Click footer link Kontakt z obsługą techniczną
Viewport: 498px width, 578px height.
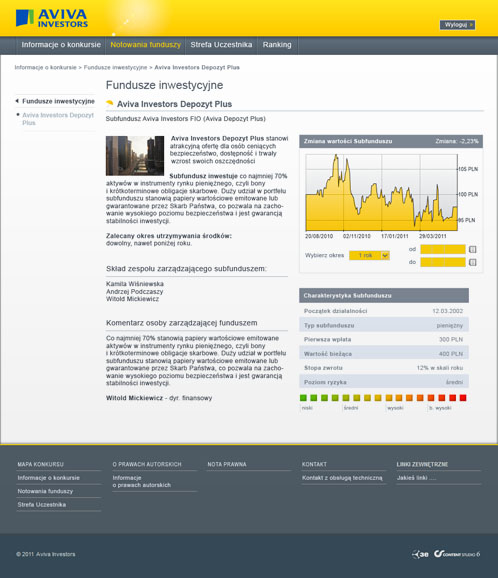(x=342, y=478)
